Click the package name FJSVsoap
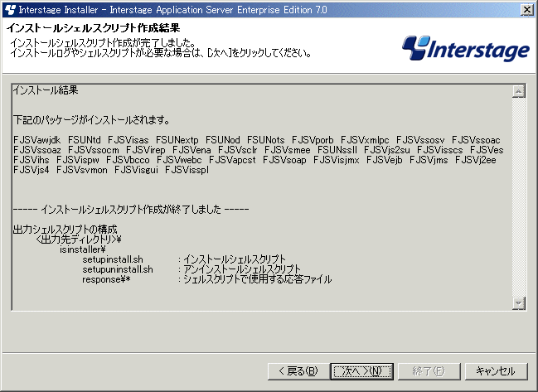The height and width of the screenshot is (392, 538). (284, 160)
